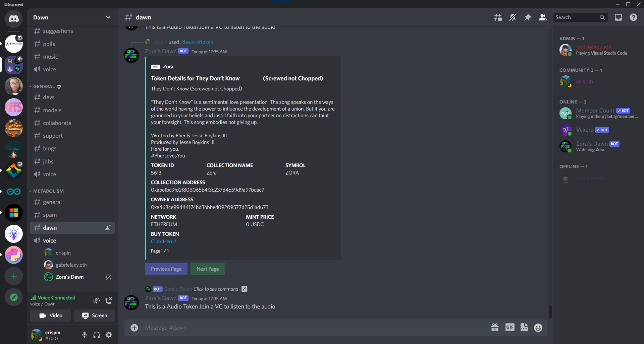Viewport: 644px width, 344px height.
Task: Add a server with the plus icon
Action: pos(14,276)
